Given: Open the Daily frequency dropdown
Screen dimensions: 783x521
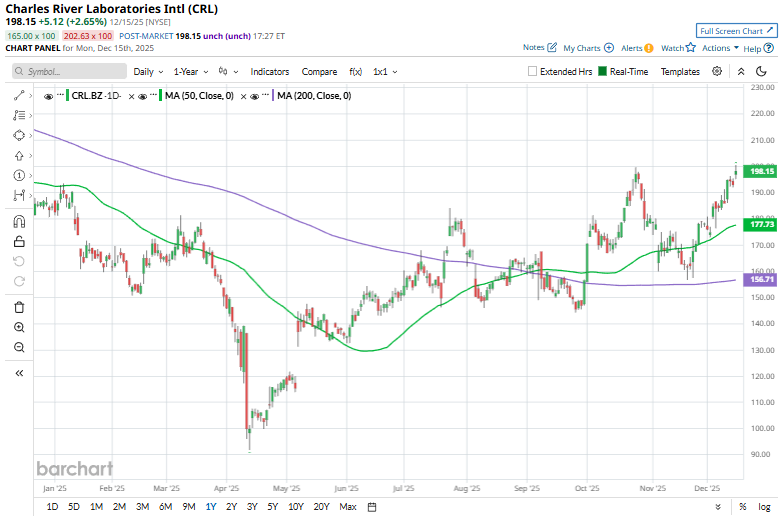Looking at the screenshot, I should pyautogui.click(x=148, y=72).
